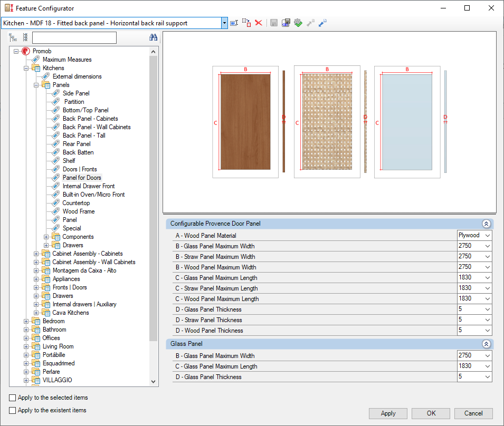Click the Cancel button

(x=473, y=413)
